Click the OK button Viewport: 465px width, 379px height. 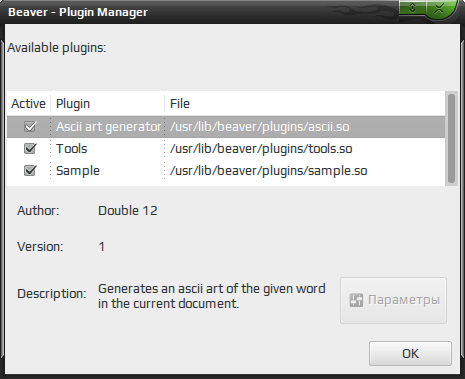[410, 353]
